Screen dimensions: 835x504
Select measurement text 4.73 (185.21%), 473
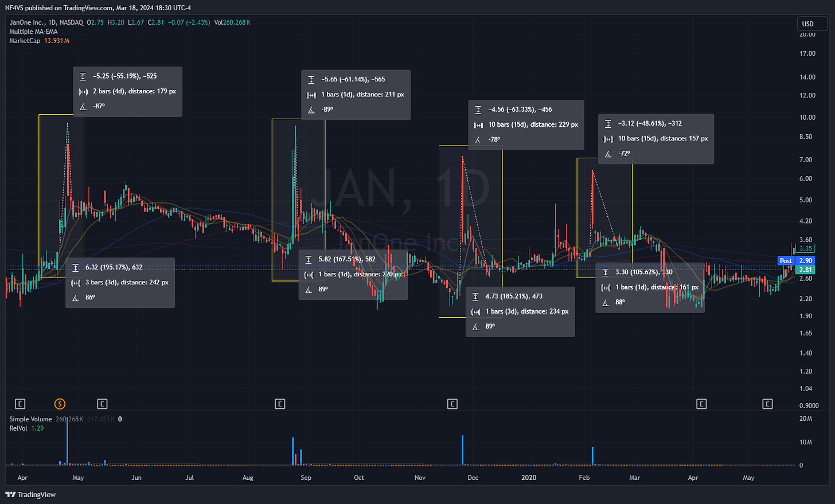point(514,296)
